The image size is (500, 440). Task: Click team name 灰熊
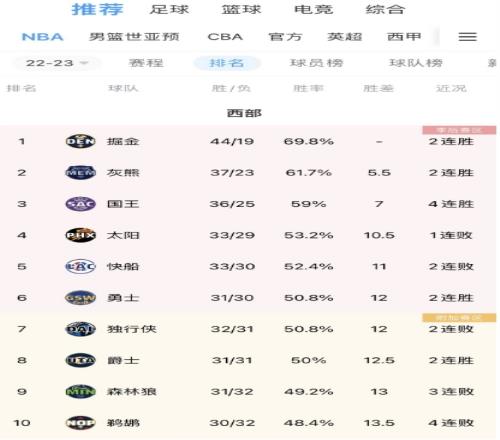point(123,173)
